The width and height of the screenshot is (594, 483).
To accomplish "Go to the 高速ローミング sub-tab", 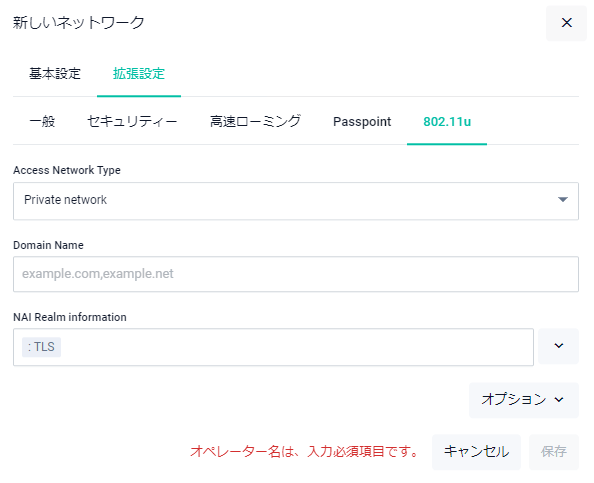I will tap(255, 122).
